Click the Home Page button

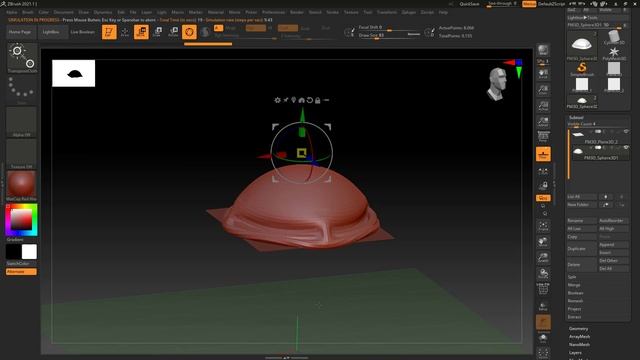click(x=20, y=32)
